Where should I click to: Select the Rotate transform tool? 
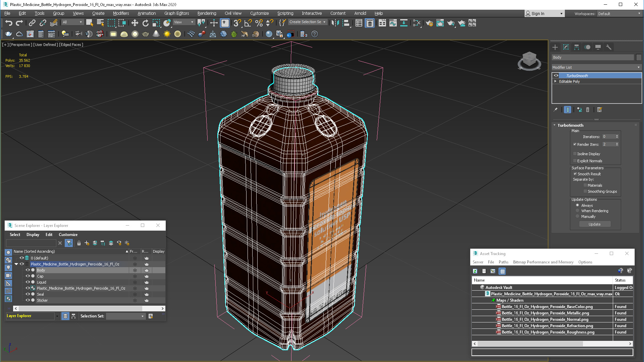(145, 23)
